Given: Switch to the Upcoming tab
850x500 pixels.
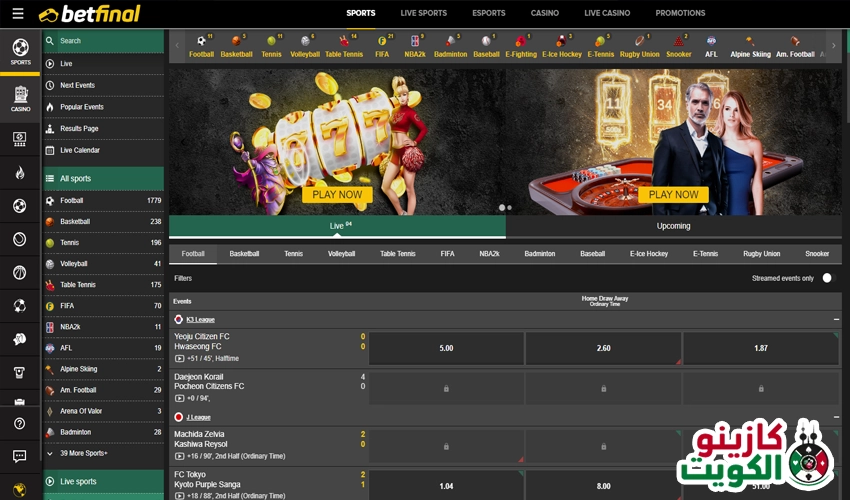Looking at the screenshot, I should click(x=673, y=226).
